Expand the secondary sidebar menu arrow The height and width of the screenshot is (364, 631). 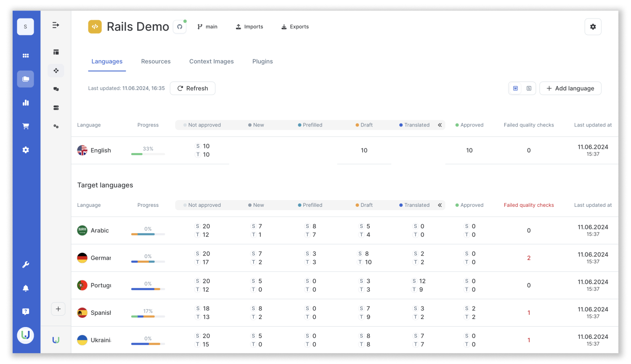(56, 25)
